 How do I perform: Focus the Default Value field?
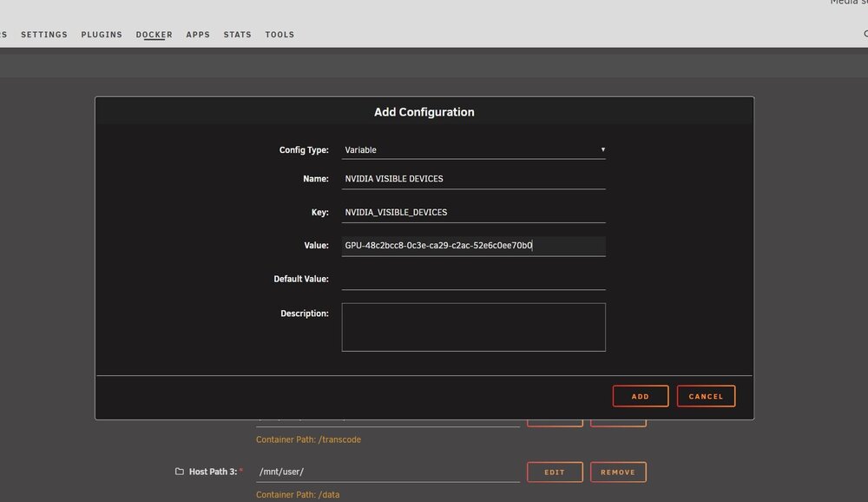click(x=473, y=280)
